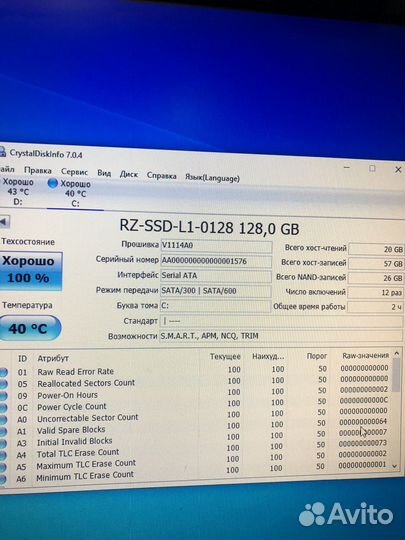The width and height of the screenshot is (405, 540).
Task: Click the attribute list scroll down arrow
Action: point(395,466)
